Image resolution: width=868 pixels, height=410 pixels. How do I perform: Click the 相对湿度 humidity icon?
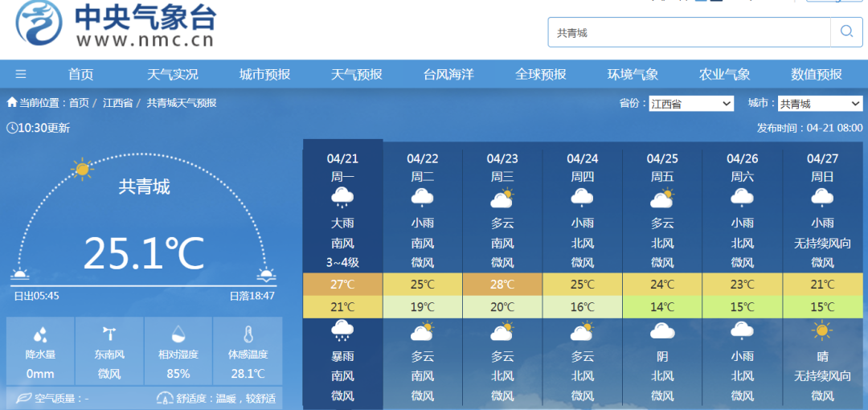click(x=178, y=334)
